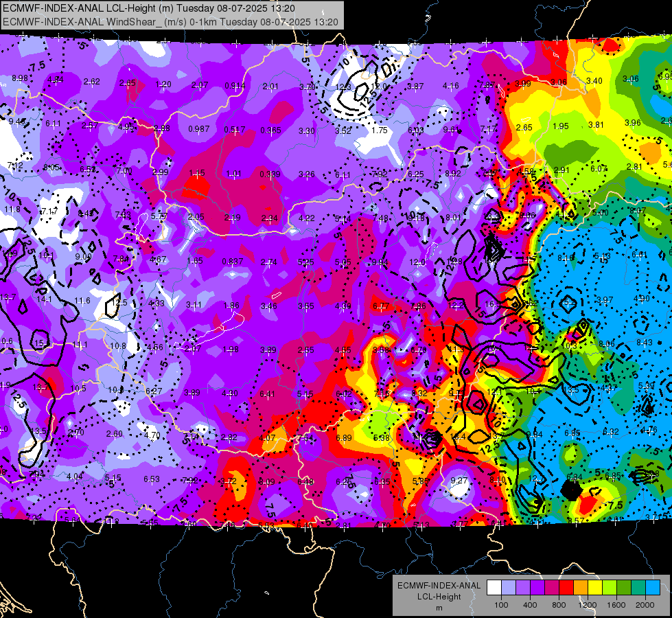The image size is (672, 618).
Task: Click the grid value 2.01
Action: tap(270, 87)
